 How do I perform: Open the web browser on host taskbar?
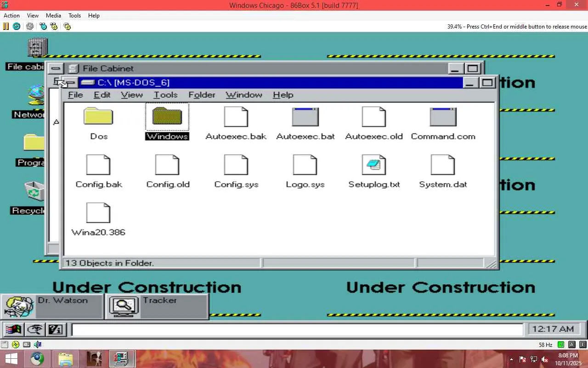click(38, 359)
